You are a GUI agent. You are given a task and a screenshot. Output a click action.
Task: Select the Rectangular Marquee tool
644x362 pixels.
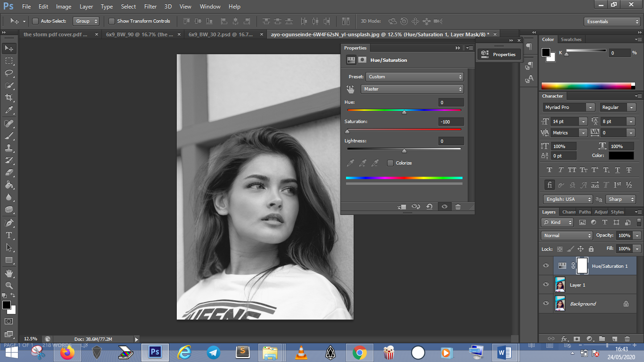click(x=9, y=61)
